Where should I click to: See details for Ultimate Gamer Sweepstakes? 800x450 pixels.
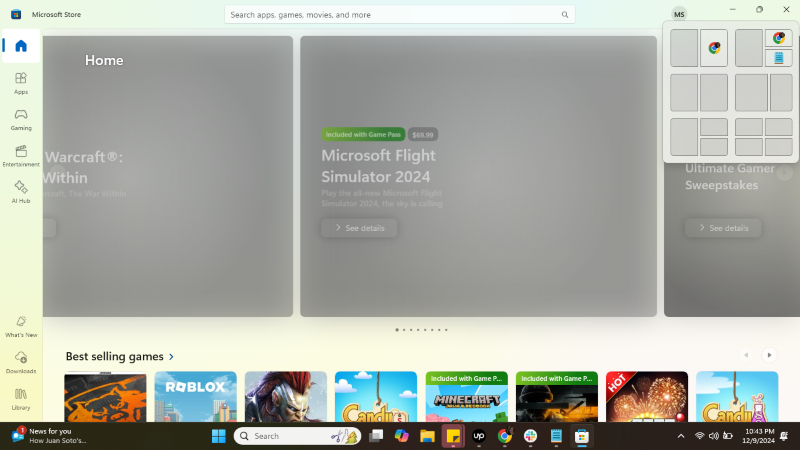pyautogui.click(x=723, y=228)
